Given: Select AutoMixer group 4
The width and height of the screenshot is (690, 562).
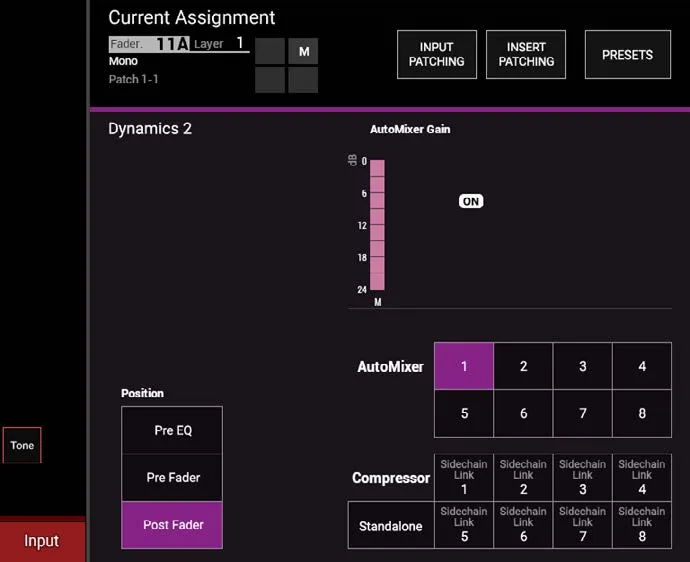Looking at the screenshot, I should pos(642,366).
